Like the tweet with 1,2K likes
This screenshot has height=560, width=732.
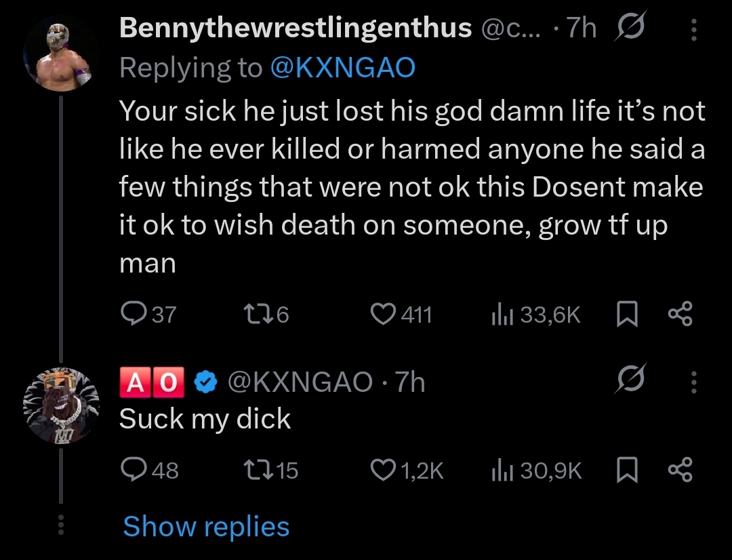point(383,470)
